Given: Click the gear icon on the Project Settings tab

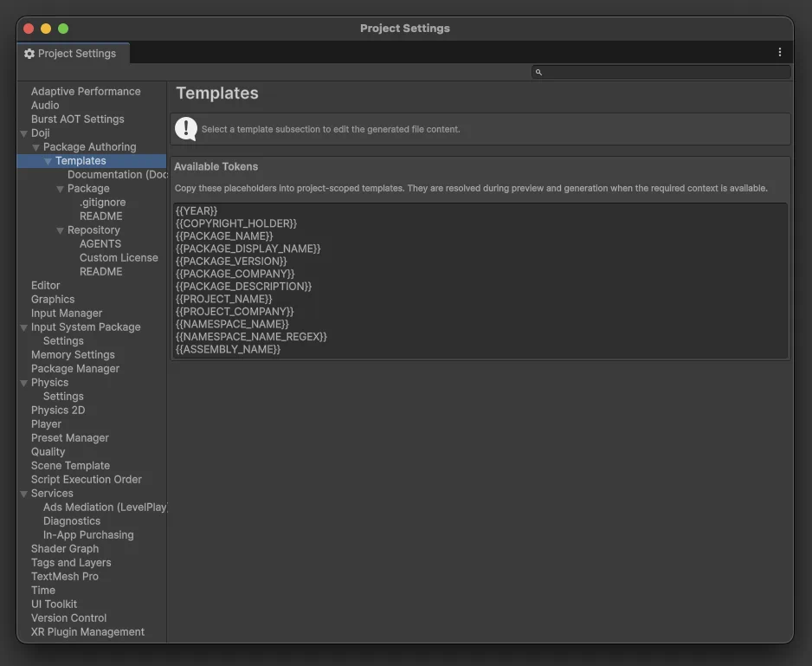Looking at the screenshot, I should click(x=29, y=54).
